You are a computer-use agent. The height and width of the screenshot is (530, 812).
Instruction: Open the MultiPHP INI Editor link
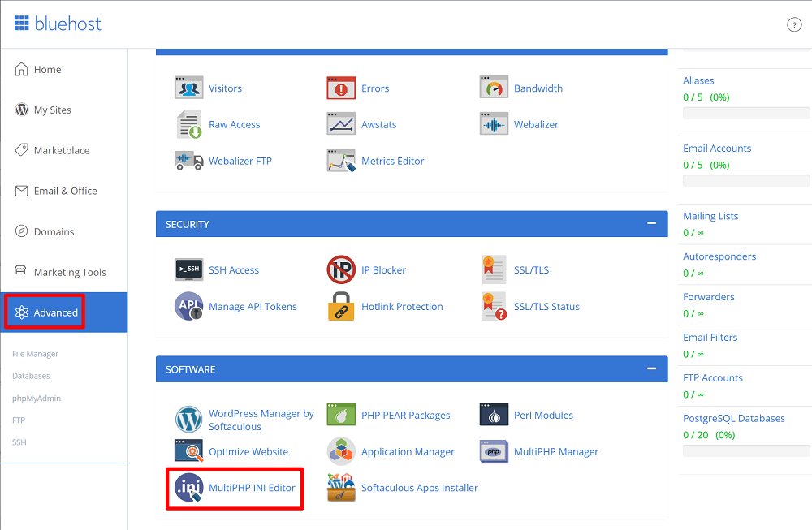252,488
